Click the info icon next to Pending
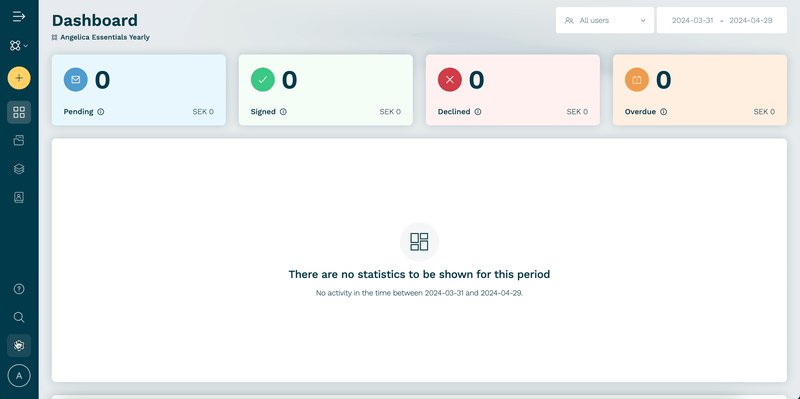The width and height of the screenshot is (800, 399). 101,112
